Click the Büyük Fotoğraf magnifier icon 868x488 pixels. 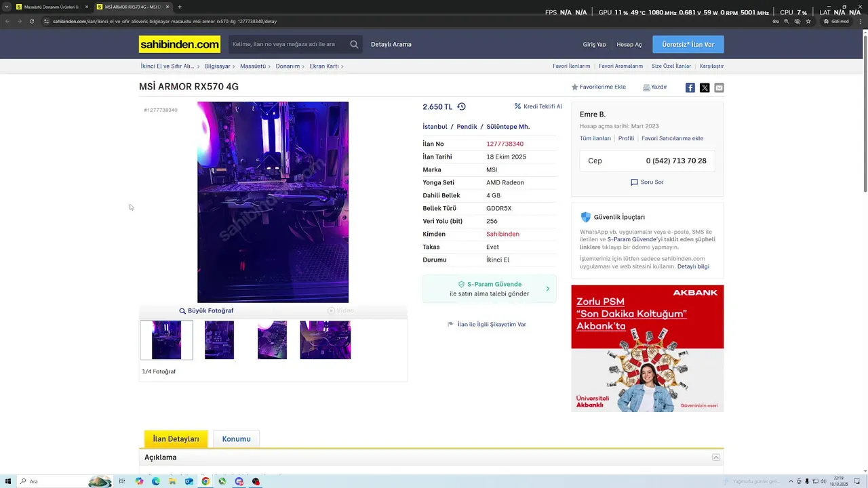pyautogui.click(x=182, y=310)
